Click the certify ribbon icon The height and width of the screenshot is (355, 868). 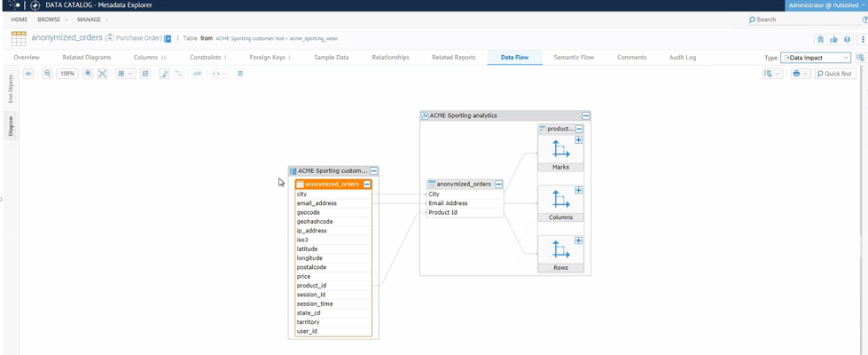[820, 39]
